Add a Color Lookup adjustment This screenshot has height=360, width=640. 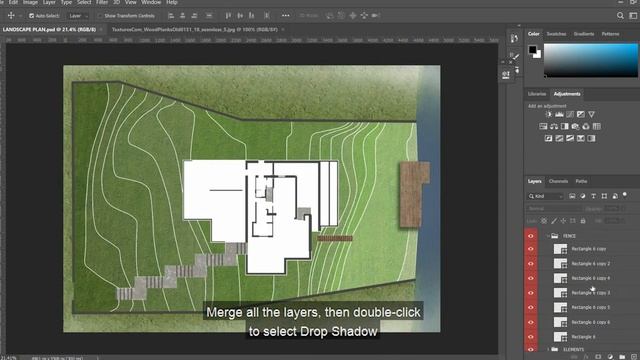597,127
